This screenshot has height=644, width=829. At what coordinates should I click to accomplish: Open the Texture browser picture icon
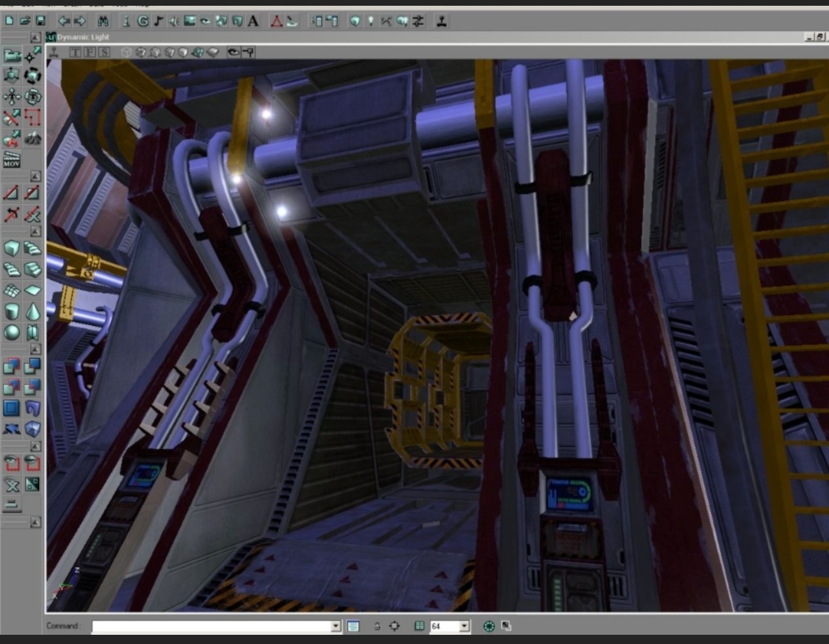click(190, 21)
